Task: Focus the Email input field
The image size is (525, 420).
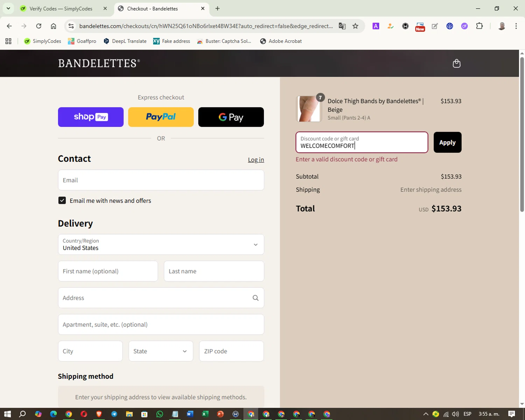Action: click(161, 180)
